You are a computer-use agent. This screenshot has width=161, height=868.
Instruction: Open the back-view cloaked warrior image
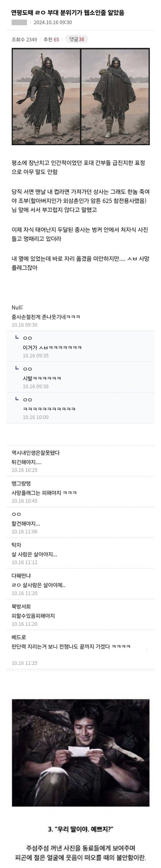(115, 96)
